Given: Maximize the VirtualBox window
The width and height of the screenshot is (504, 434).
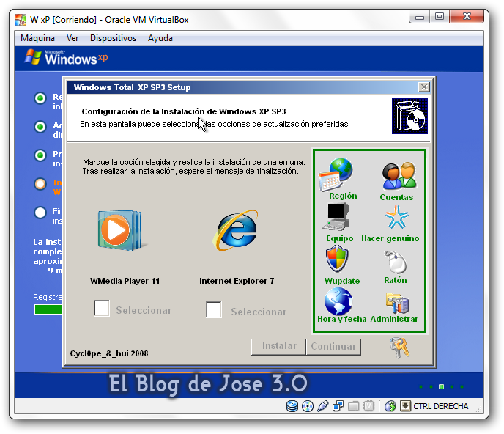Looking at the screenshot, I should click(x=440, y=16).
